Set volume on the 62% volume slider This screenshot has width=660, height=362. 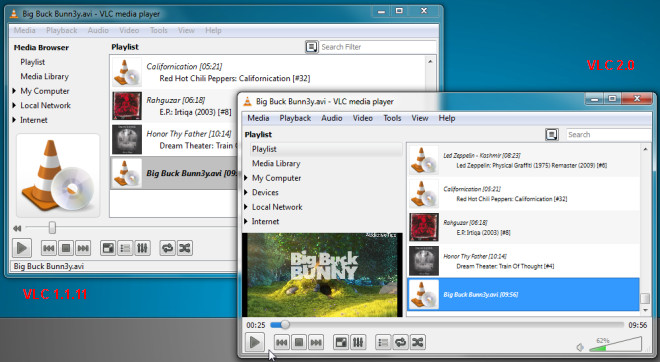(x=615, y=343)
